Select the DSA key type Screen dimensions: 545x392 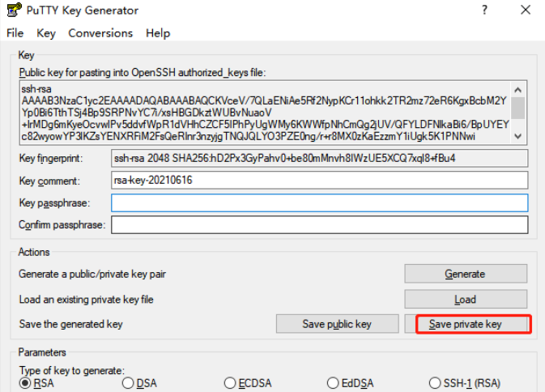(128, 383)
